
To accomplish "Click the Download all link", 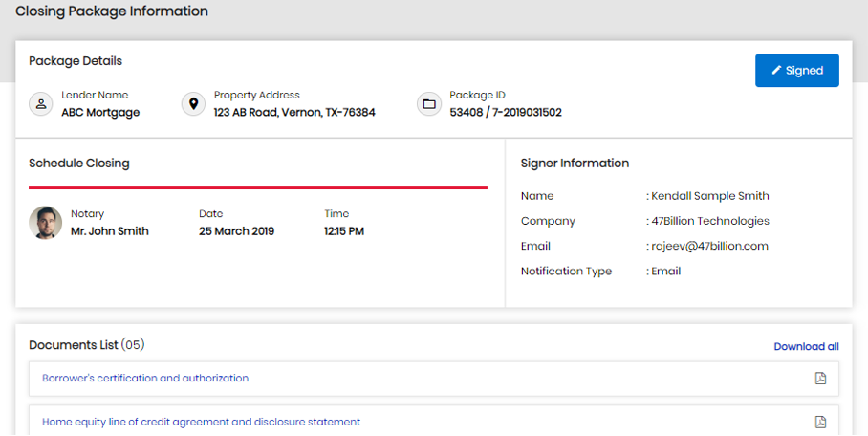I will (806, 346).
